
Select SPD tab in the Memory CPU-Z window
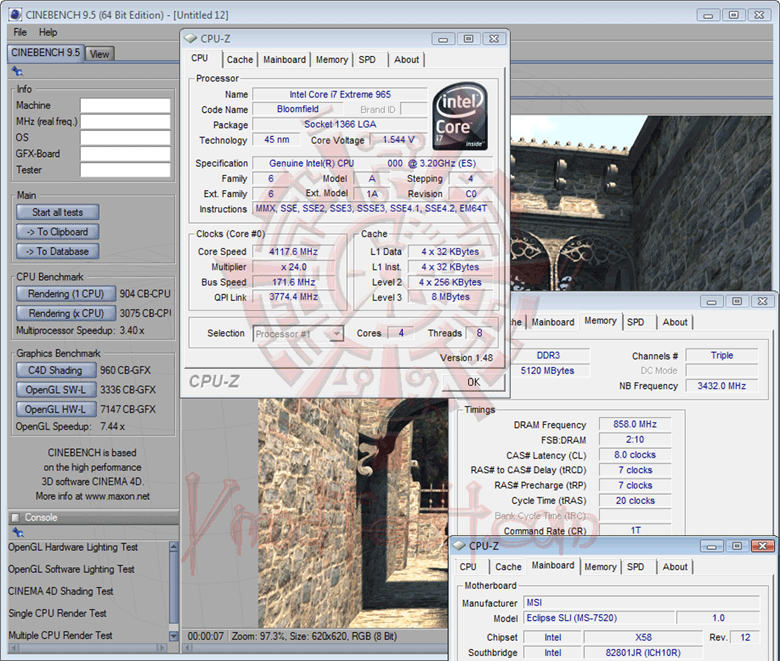[636, 322]
